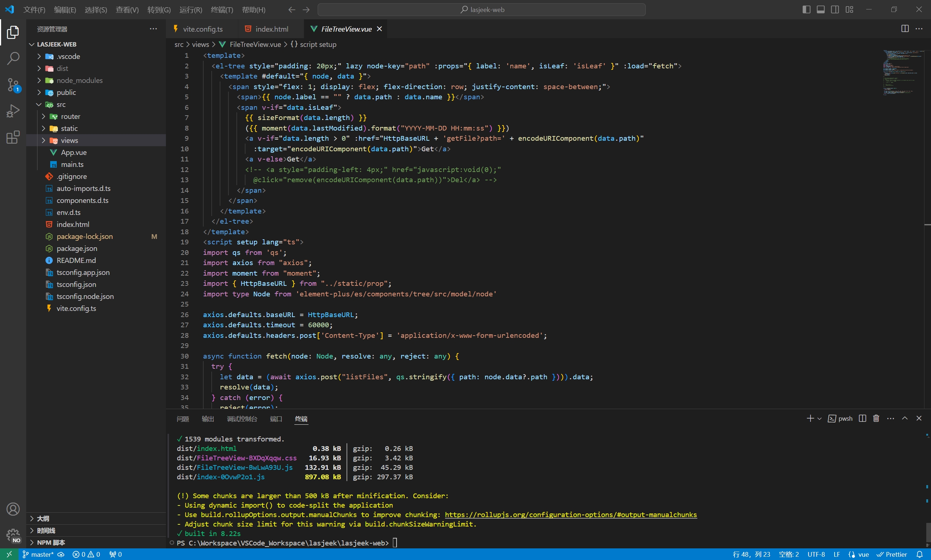
Task: Click the editor minimap overview
Action: [903, 72]
